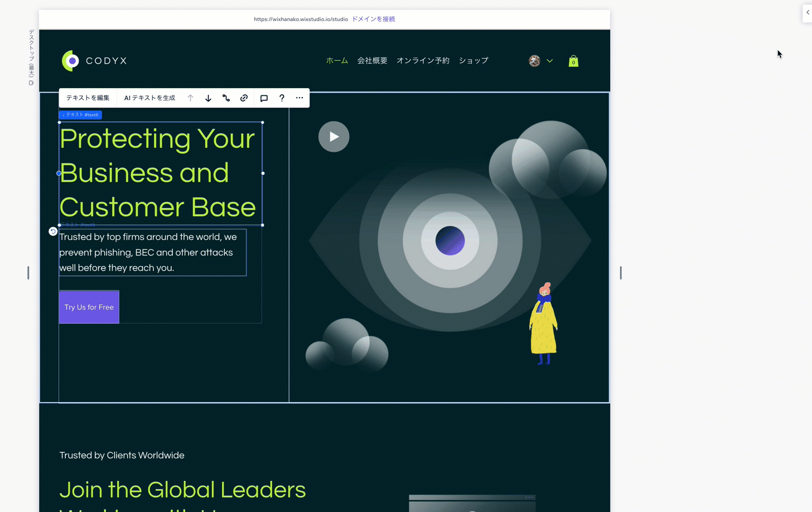Click AI テキストを生成 button
This screenshot has height=512, width=812.
click(149, 98)
